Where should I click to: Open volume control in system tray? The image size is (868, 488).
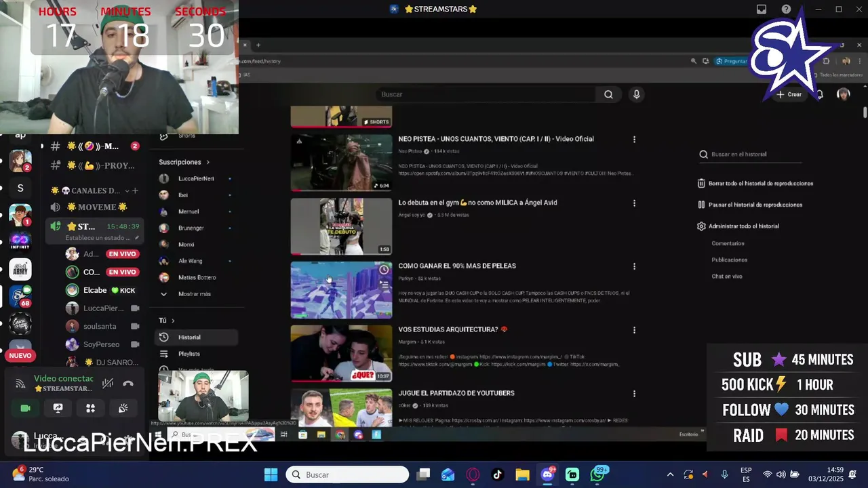coord(781,474)
